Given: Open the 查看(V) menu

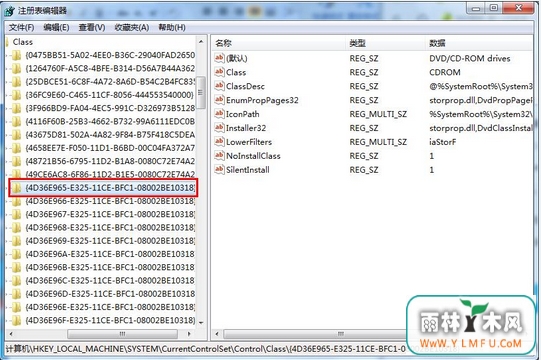Looking at the screenshot, I should (x=92, y=27).
